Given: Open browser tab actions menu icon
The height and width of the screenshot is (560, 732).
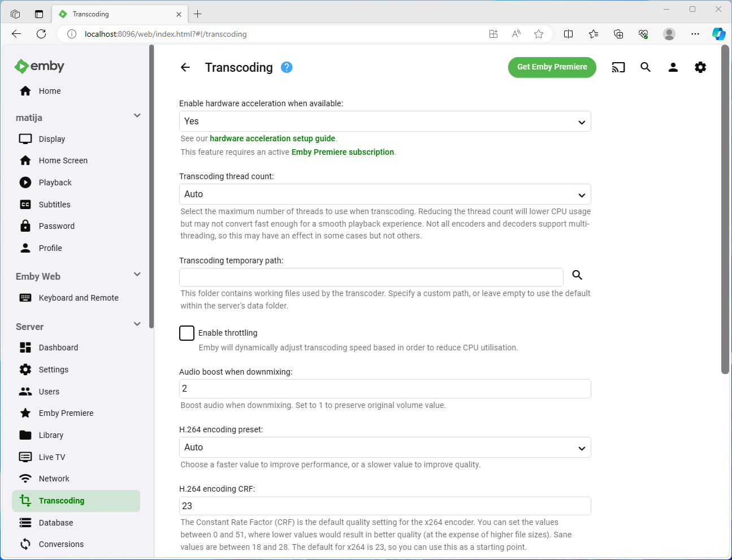Looking at the screenshot, I should coord(38,14).
